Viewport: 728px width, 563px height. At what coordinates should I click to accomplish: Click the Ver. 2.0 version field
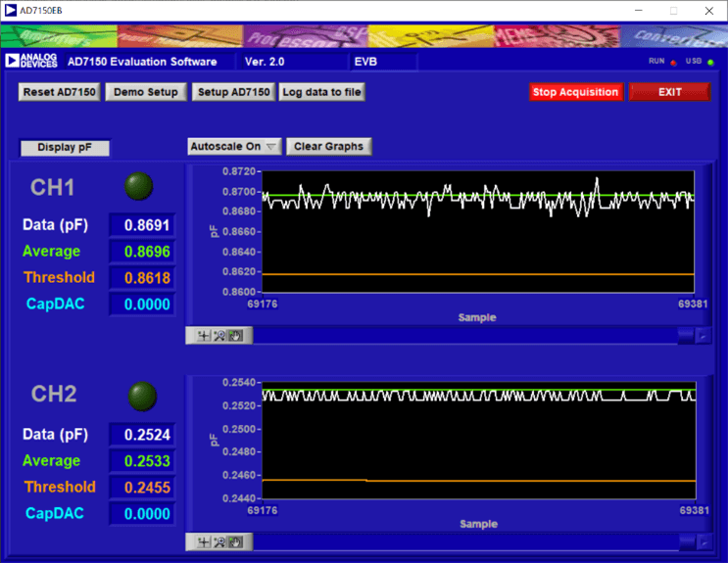[293, 62]
